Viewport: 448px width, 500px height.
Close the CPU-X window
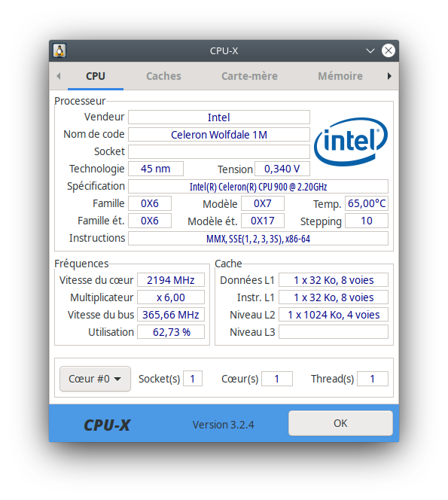tap(388, 50)
